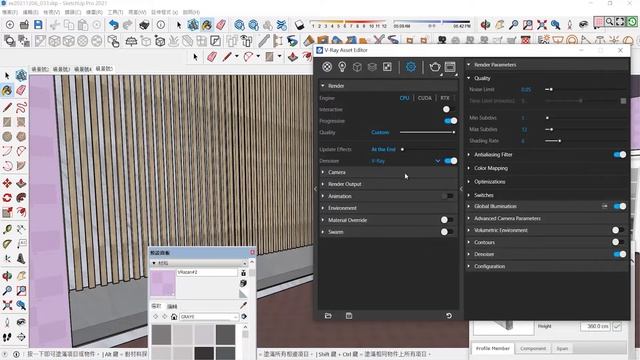The width and height of the screenshot is (640, 360).
Task: Open the Render Elements layers icon
Action: click(372, 67)
